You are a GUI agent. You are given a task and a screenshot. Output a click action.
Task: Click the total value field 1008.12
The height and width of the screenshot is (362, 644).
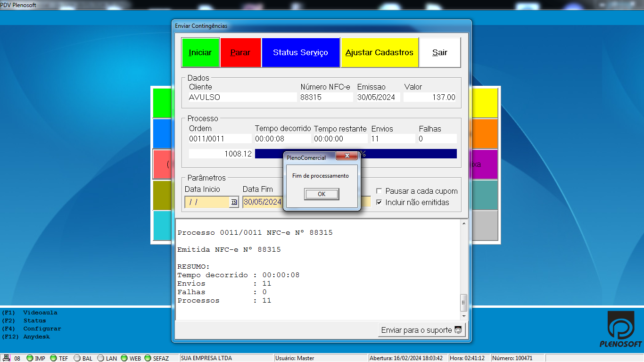(221, 154)
